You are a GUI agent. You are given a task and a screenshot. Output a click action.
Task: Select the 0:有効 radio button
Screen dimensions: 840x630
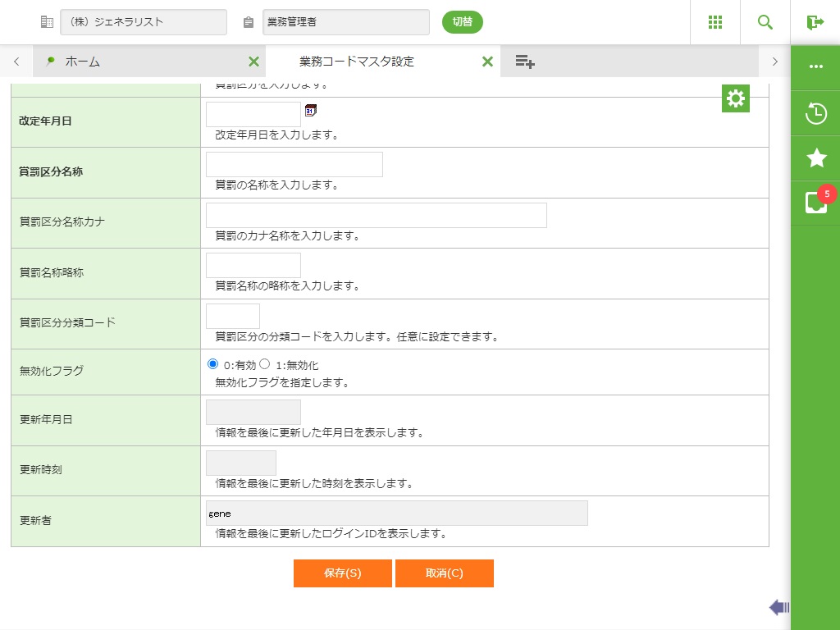[x=213, y=364]
